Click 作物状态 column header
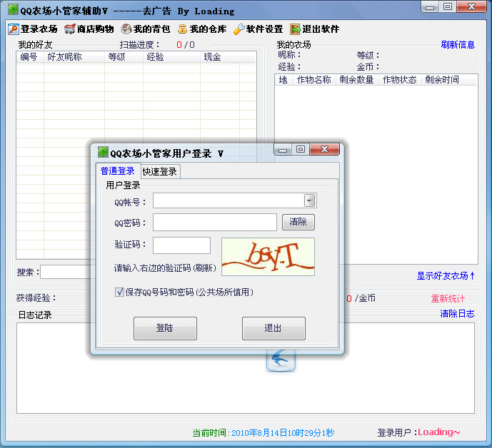 pyautogui.click(x=400, y=80)
